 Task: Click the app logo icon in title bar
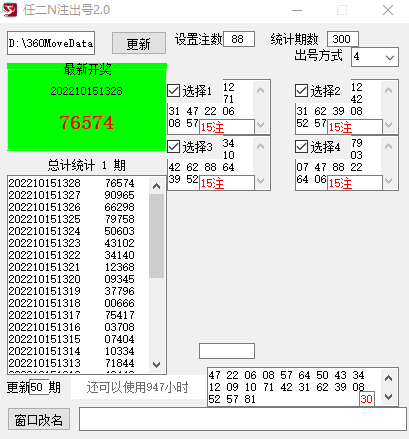coord(10,10)
